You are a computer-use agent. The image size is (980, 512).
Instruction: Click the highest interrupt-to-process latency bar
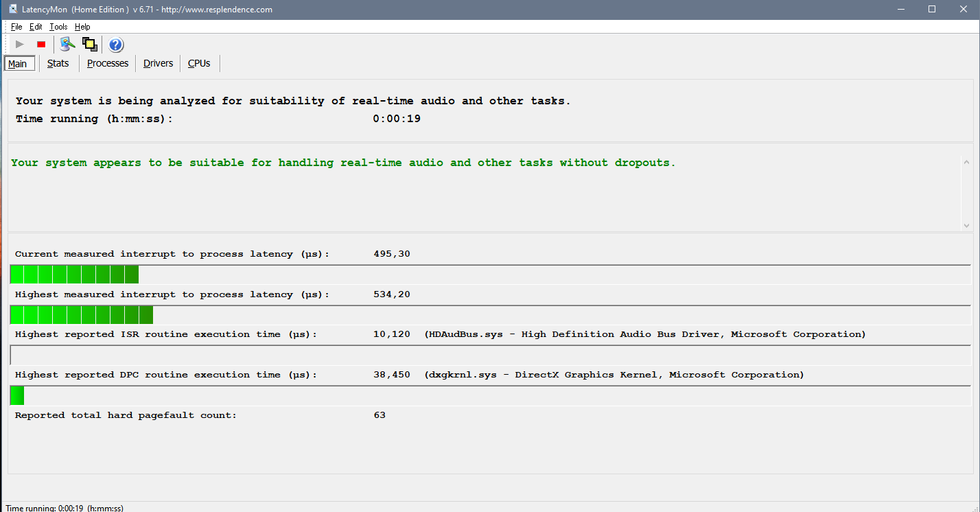[x=490, y=315]
